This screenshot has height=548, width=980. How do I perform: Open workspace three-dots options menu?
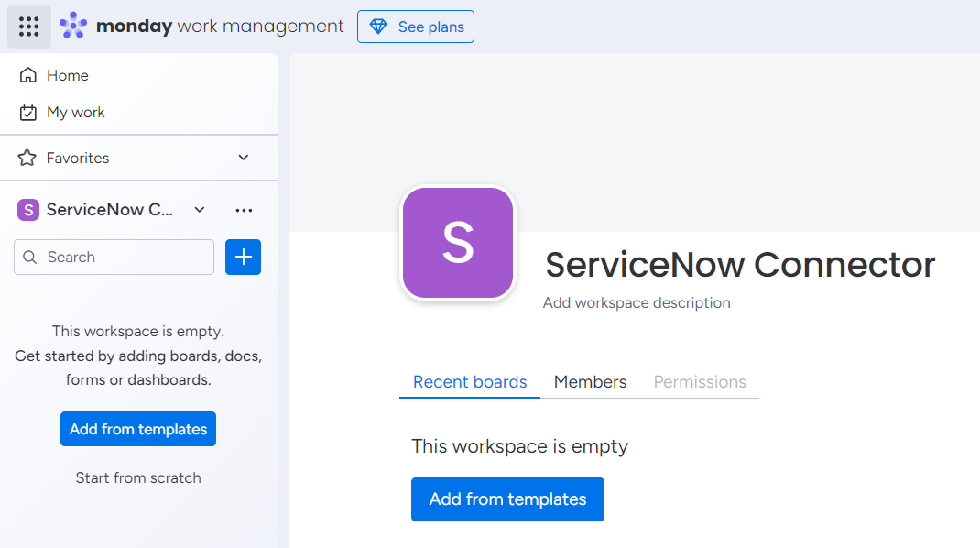pos(244,210)
